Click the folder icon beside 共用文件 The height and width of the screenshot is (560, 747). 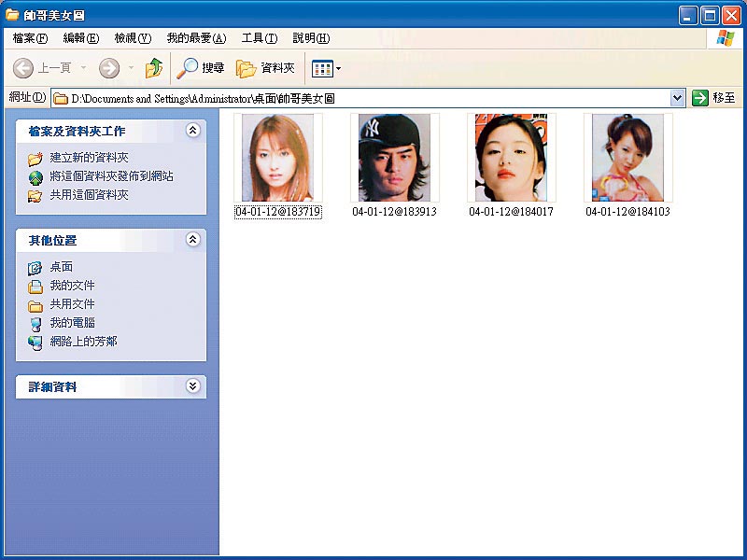[x=35, y=306]
